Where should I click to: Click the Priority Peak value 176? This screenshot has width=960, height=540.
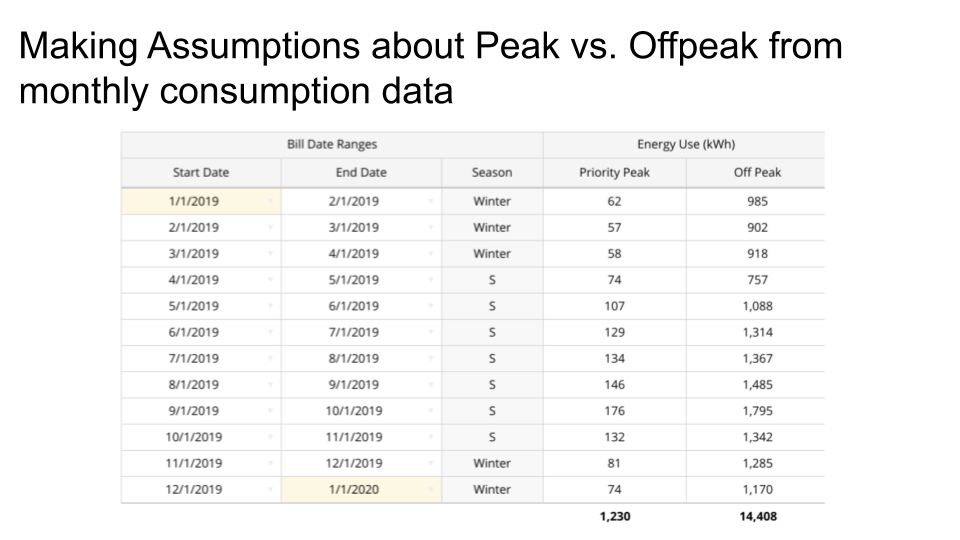[614, 411]
